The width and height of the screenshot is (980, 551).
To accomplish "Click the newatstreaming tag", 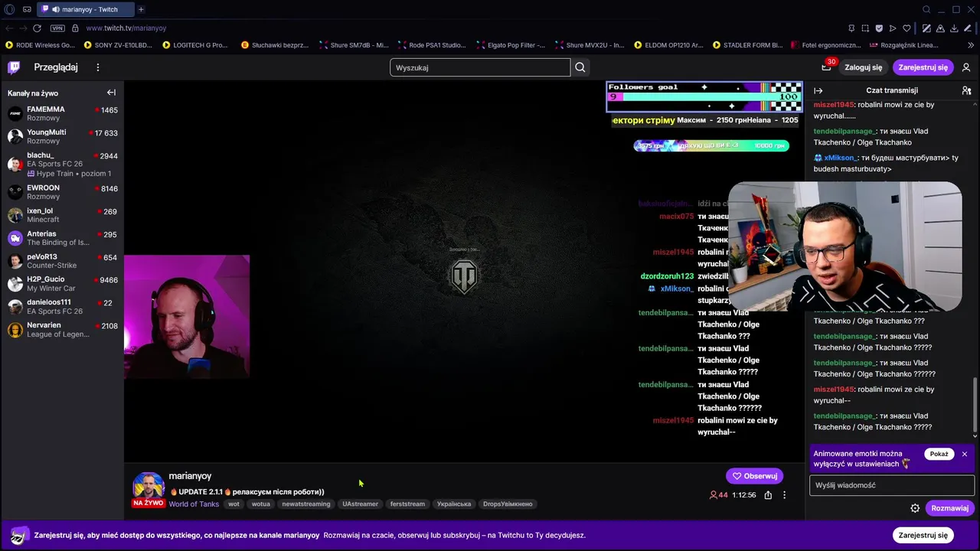I will point(306,504).
